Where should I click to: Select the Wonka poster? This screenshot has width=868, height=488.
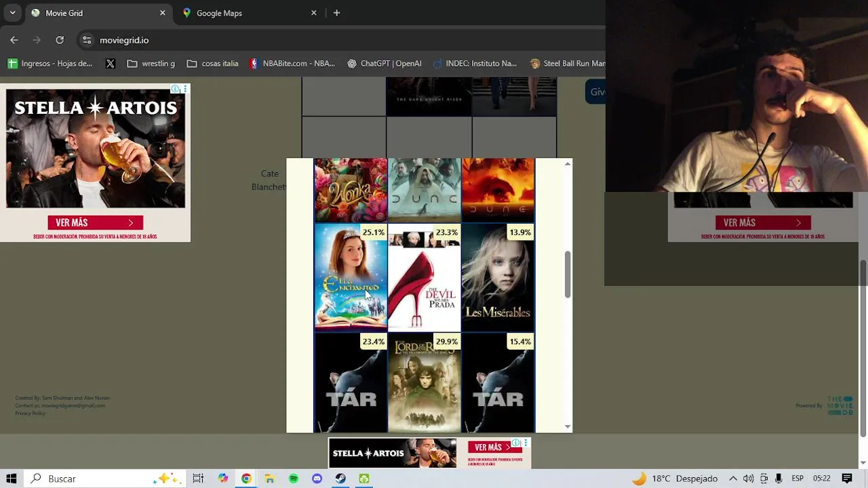pyautogui.click(x=351, y=190)
